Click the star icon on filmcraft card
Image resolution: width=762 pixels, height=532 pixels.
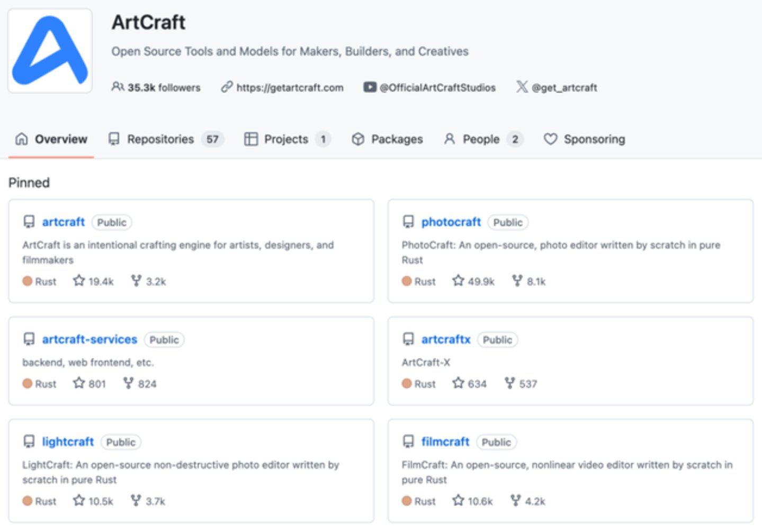(458, 500)
